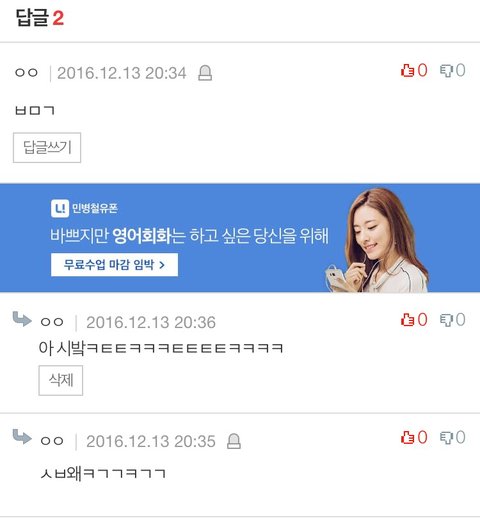480x518 pixels.
Task: Open the 무료수업 마감 임박 ad button
Action: tap(114, 265)
